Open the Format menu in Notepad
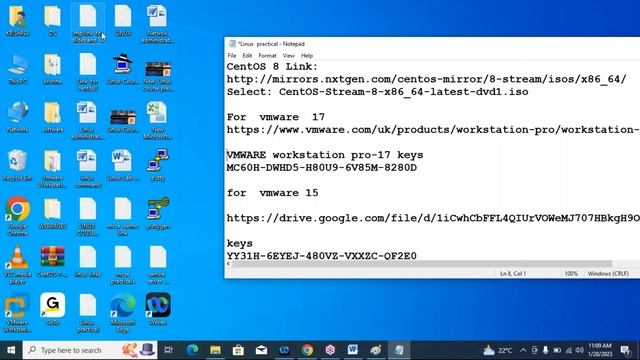Screen dimensions: 640x360 [267, 56]
